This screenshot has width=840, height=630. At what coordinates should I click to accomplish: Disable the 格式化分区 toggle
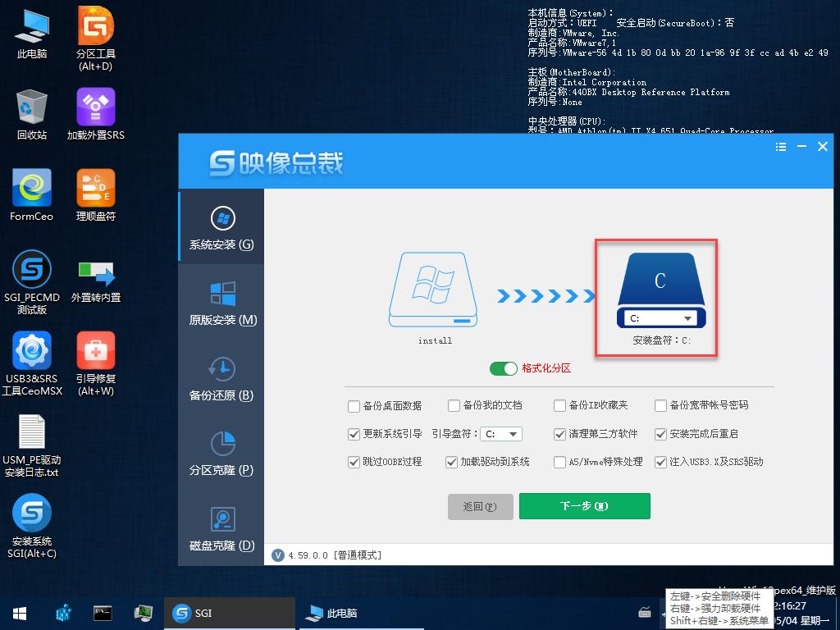(x=503, y=368)
